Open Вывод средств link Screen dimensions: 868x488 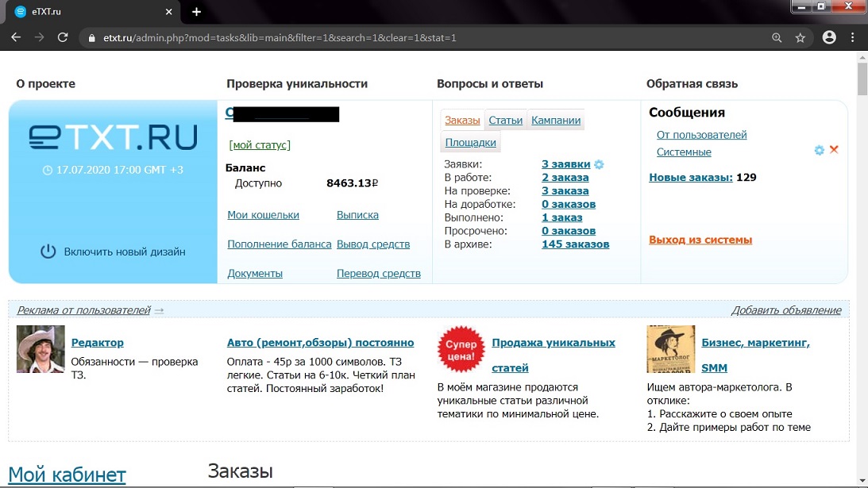[x=373, y=244]
